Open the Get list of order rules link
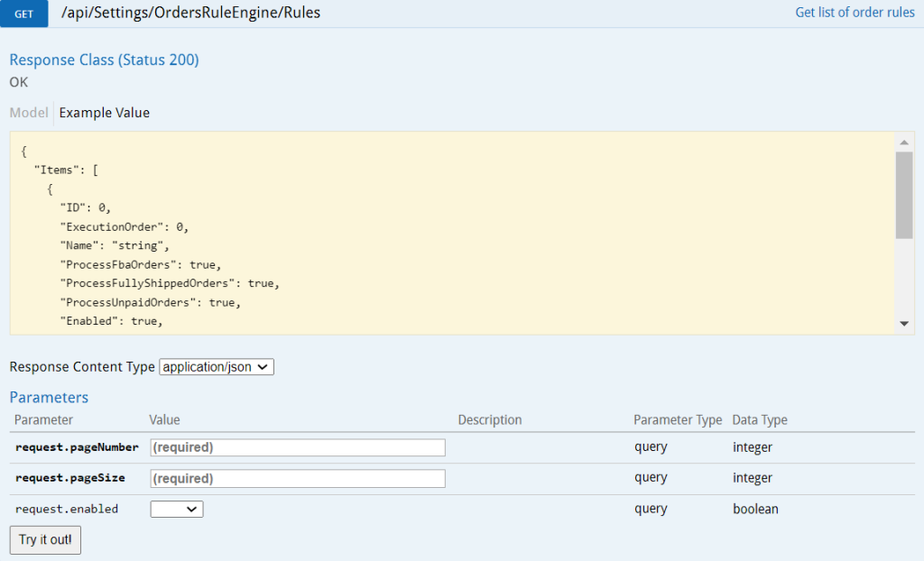 855,13
